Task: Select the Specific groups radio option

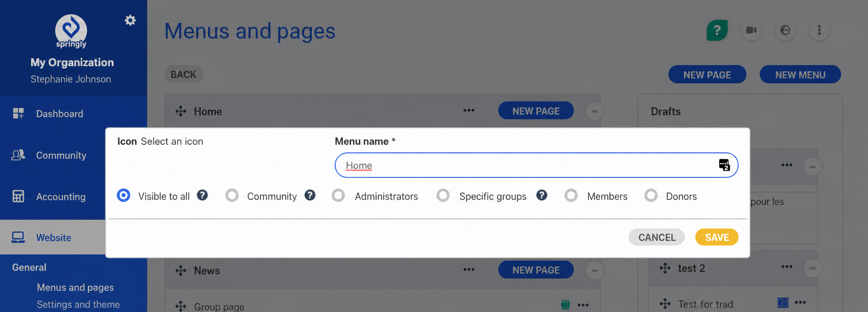Action: pos(443,195)
